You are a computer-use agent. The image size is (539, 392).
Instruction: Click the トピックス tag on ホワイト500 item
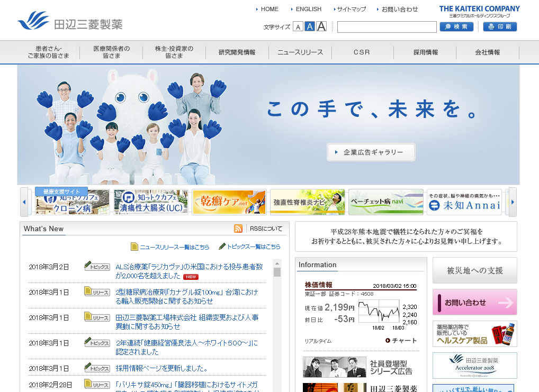97,342
